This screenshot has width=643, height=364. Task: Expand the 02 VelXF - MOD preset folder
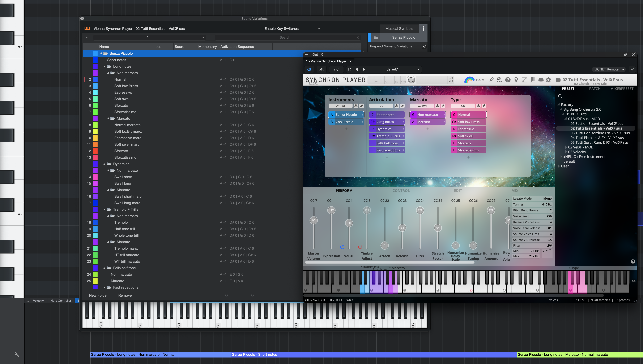pyautogui.click(x=566, y=147)
